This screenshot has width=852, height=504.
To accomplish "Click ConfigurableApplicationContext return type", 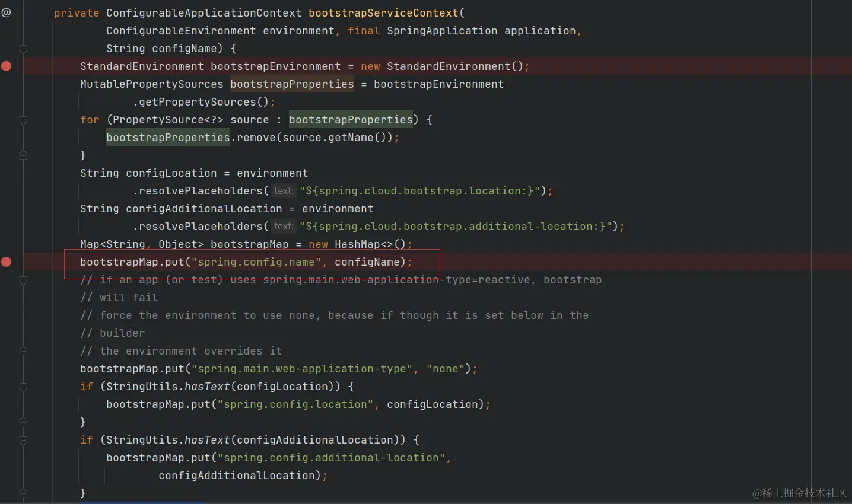I will click(204, 13).
